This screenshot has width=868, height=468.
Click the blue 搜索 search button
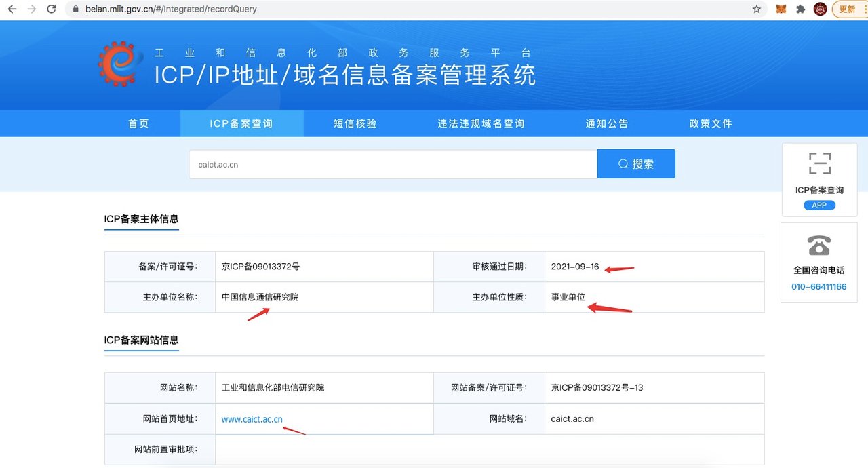click(636, 164)
